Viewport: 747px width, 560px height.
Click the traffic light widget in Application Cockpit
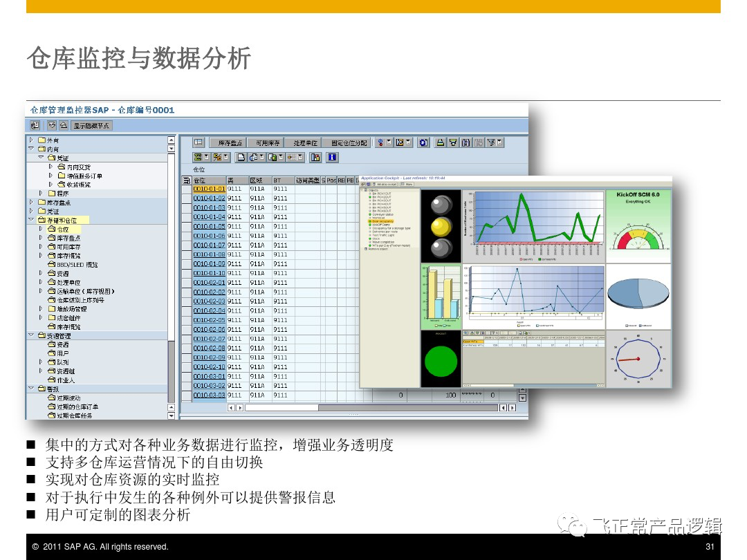(441, 226)
